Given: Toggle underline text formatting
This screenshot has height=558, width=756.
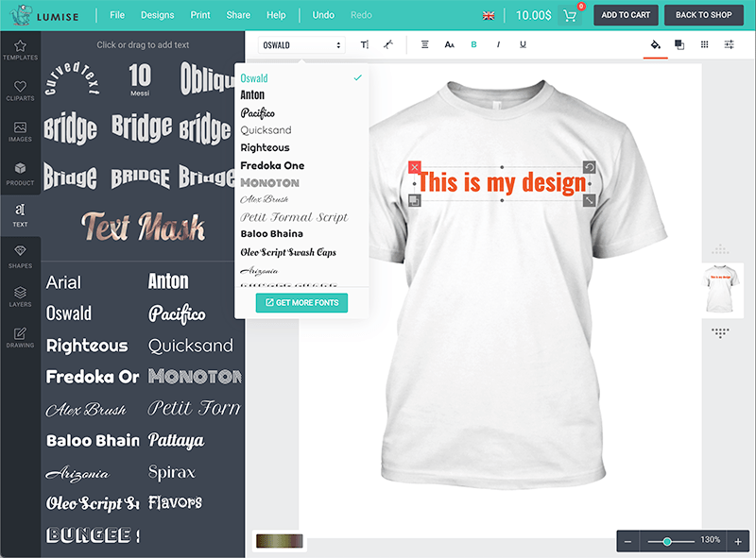Looking at the screenshot, I should [x=523, y=44].
